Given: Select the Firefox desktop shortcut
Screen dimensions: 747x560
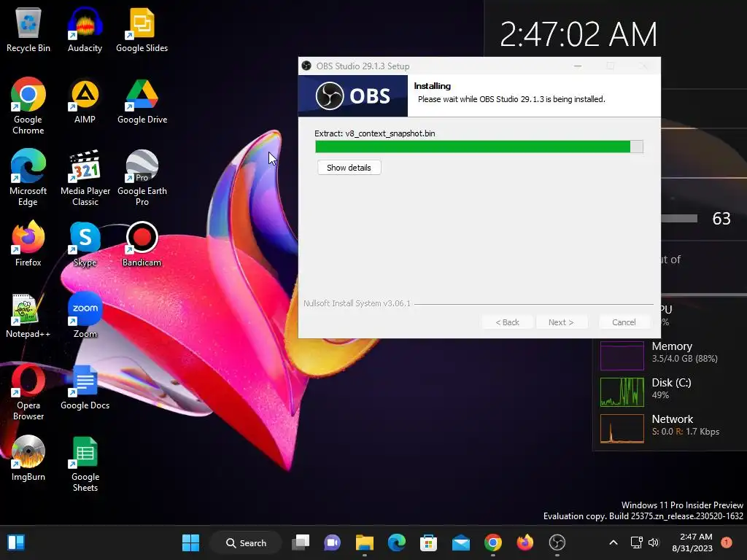Looking at the screenshot, I should tap(28, 244).
